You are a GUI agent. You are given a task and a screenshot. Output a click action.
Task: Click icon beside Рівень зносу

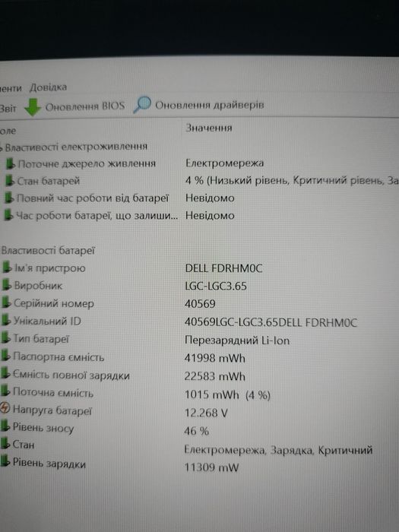tap(5, 427)
